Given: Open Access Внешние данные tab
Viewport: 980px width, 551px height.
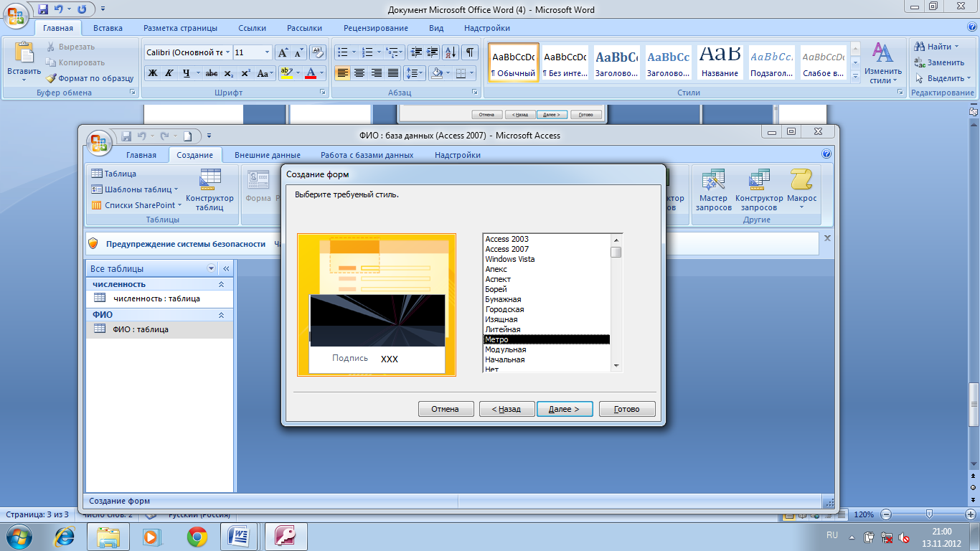Looking at the screenshot, I should tap(268, 155).
